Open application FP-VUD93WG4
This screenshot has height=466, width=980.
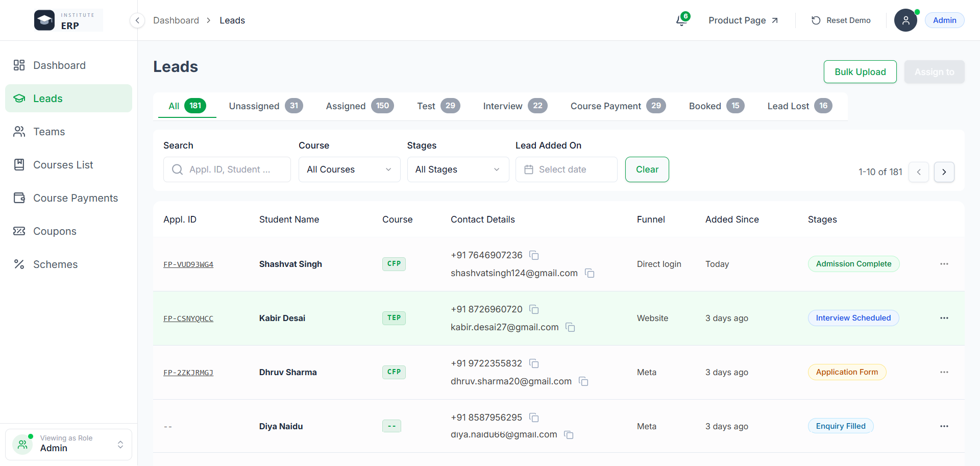pos(188,264)
